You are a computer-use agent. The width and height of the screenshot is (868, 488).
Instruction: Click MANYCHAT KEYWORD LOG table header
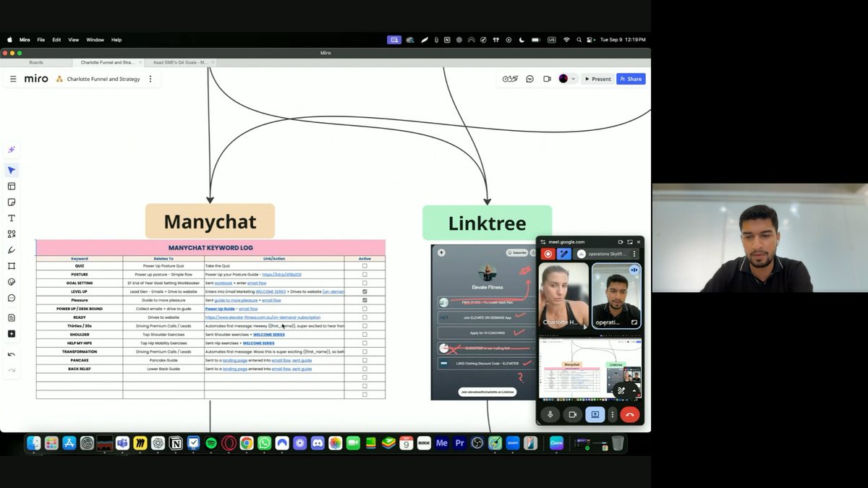pos(210,247)
